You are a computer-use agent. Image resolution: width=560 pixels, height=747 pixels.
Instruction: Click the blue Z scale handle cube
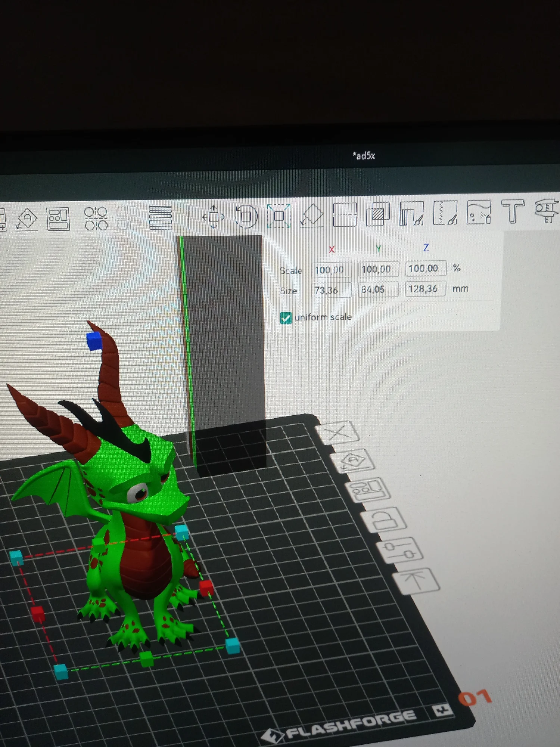(94, 341)
